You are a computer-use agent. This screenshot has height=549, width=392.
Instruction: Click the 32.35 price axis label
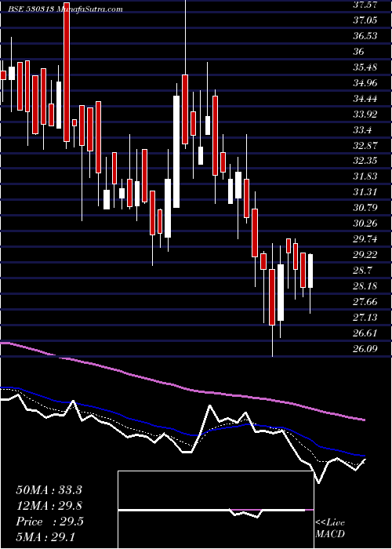tap(365, 161)
